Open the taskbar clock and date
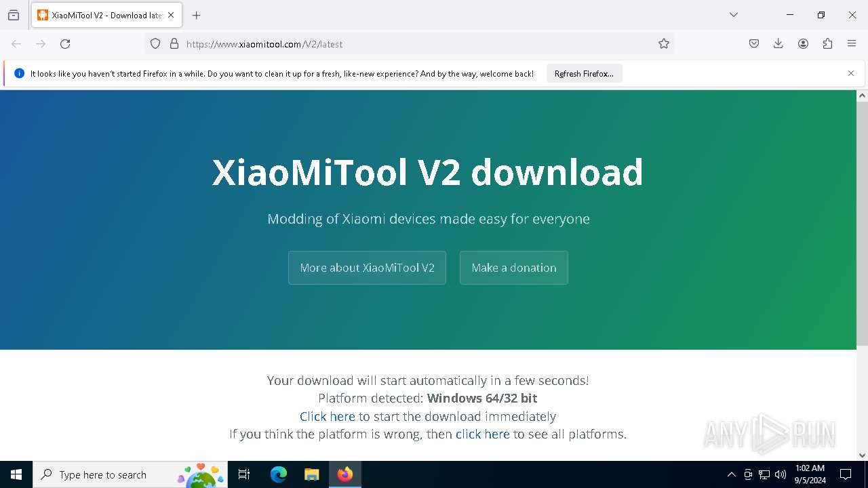868x488 pixels. [x=810, y=474]
